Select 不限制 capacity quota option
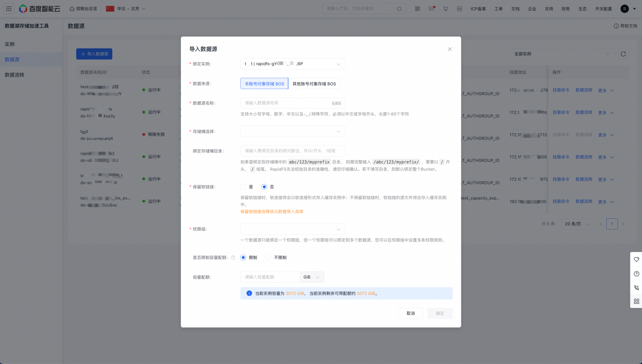 click(268, 258)
